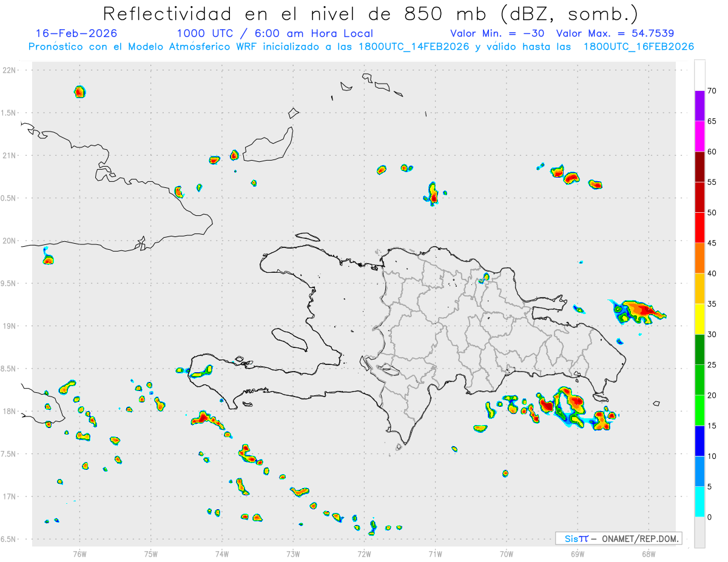Click the '68W' longitude label
The width and height of the screenshot is (728, 562).
click(x=648, y=554)
